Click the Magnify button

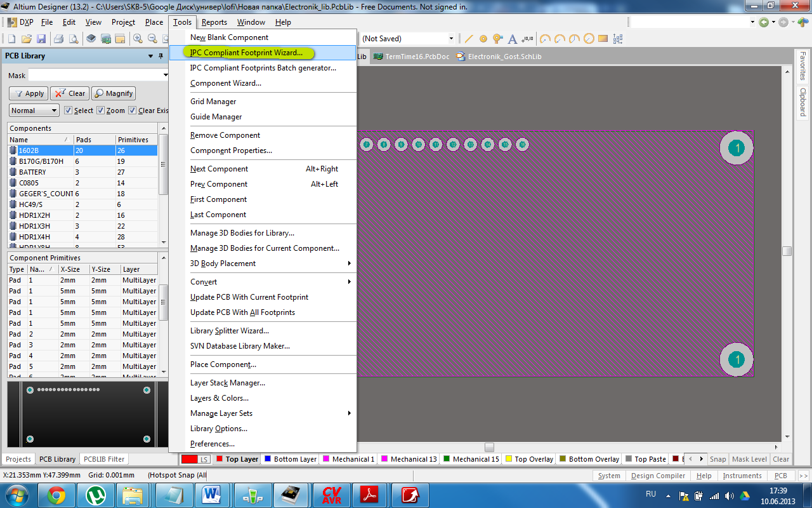(x=114, y=93)
